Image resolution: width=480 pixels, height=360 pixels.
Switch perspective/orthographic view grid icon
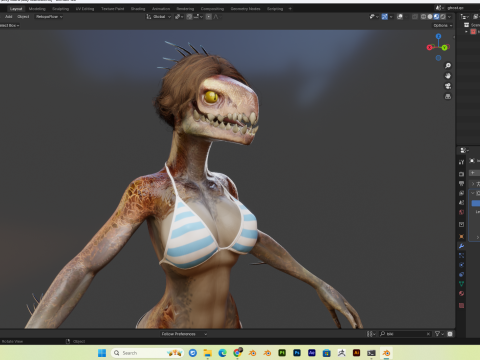click(x=448, y=97)
